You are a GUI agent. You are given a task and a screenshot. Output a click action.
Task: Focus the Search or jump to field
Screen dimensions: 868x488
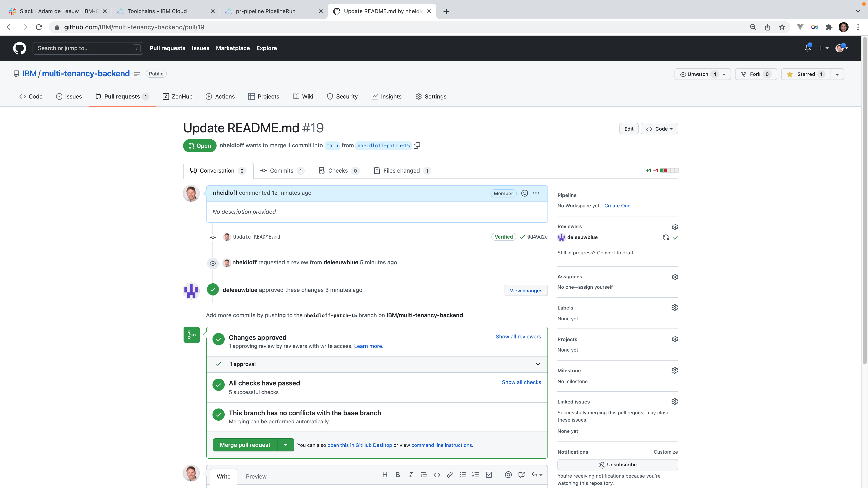tap(84, 48)
